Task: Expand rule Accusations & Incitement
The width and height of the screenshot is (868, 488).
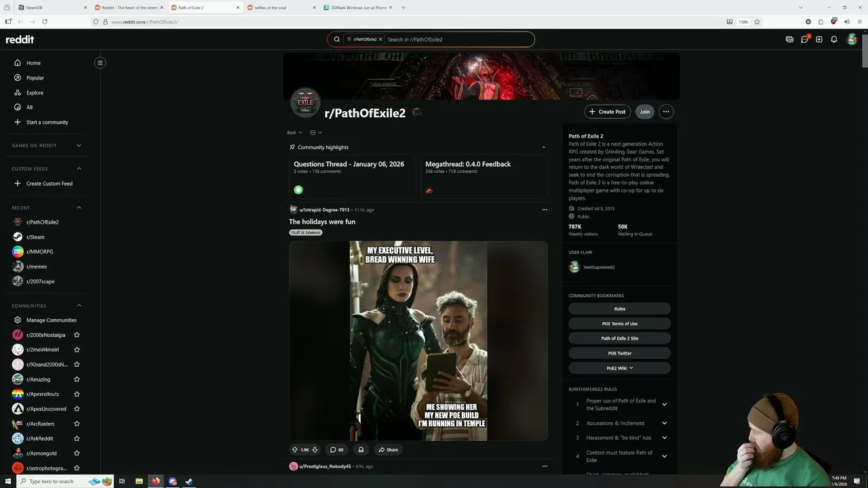Action: tap(664, 423)
